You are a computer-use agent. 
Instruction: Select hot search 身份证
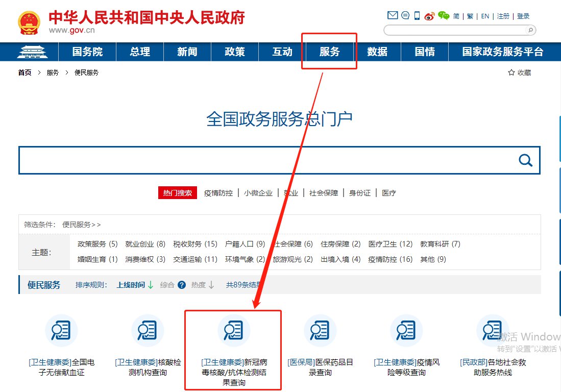click(360, 193)
